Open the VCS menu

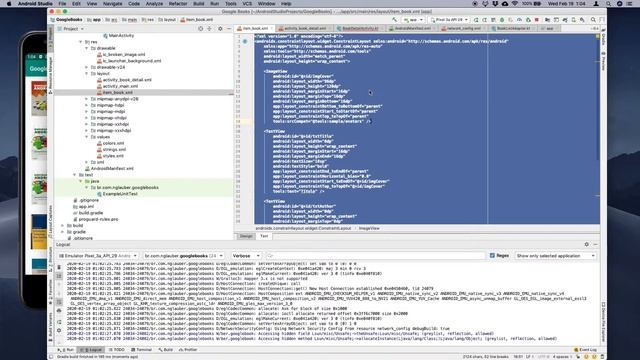247,4
